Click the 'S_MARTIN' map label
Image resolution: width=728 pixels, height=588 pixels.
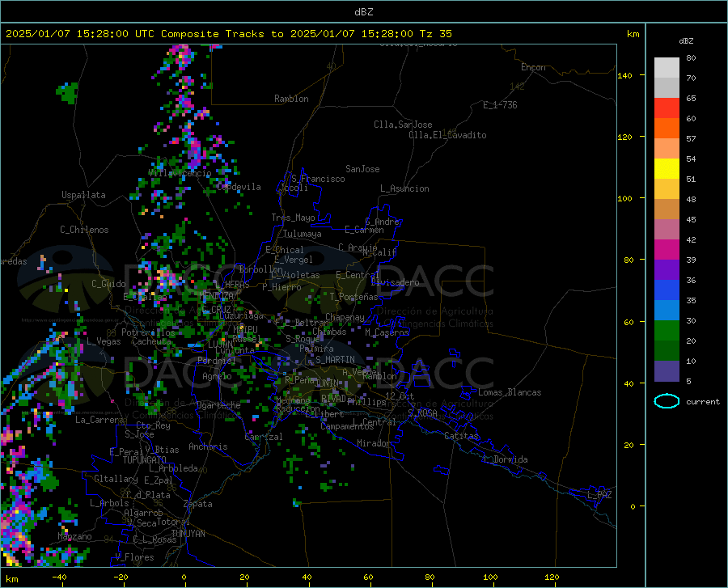[x=335, y=360]
